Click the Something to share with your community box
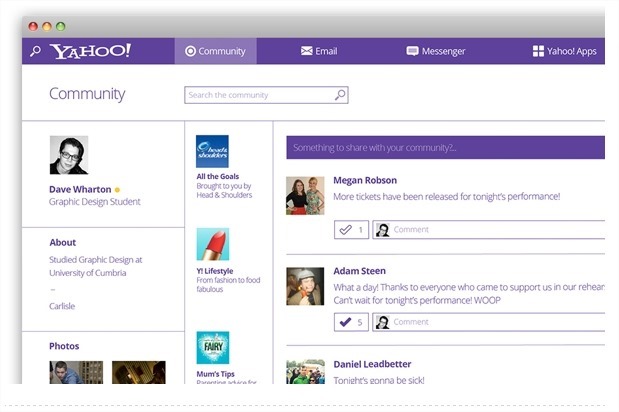The height and width of the screenshot is (412, 619). [445, 148]
